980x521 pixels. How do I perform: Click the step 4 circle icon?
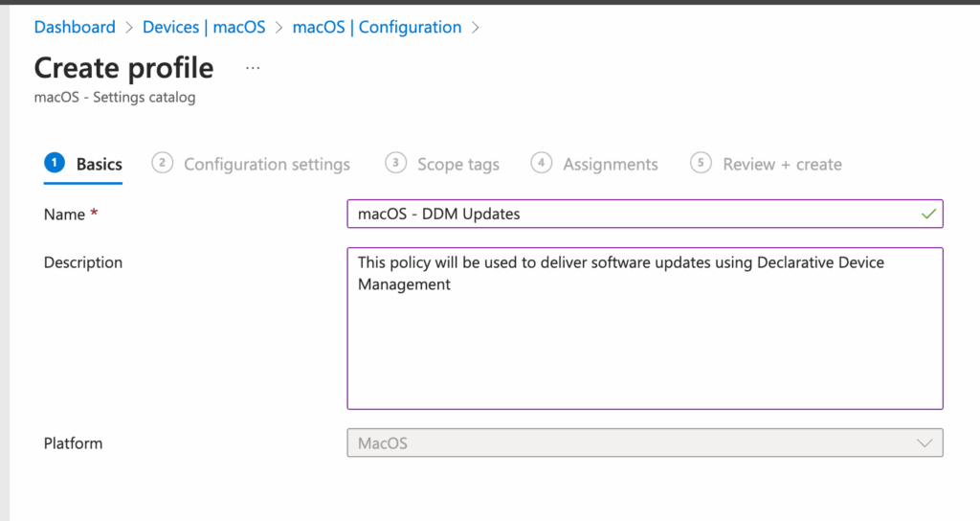[x=542, y=163]
